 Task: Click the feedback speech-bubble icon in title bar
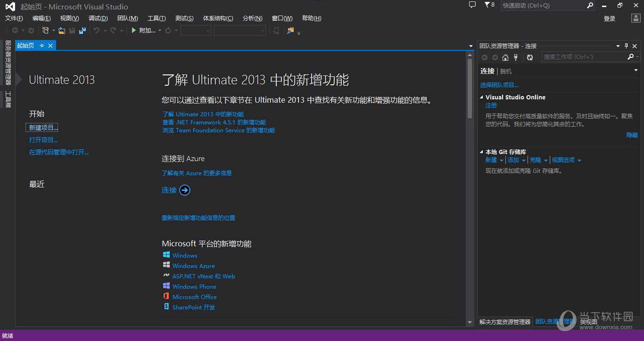(472, 5)
